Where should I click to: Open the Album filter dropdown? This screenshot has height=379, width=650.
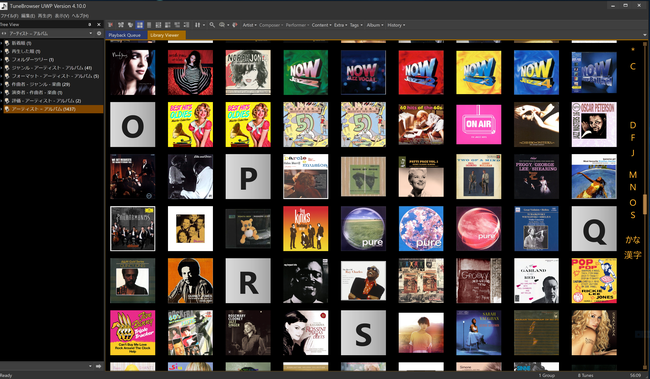click(375, 25)
